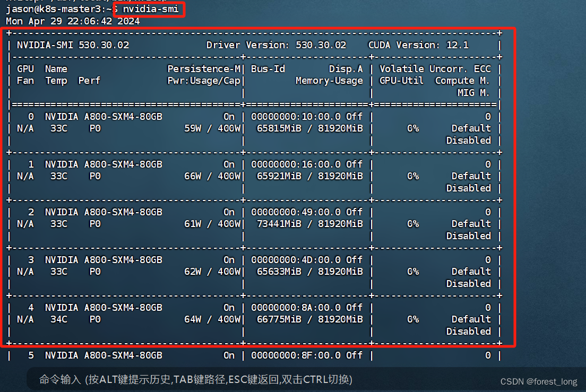The image size is (586, 392).
Task: Click the '65921MiB / 81920MiB' memory value
Action: pyautogui.click(x=310, y=176)
